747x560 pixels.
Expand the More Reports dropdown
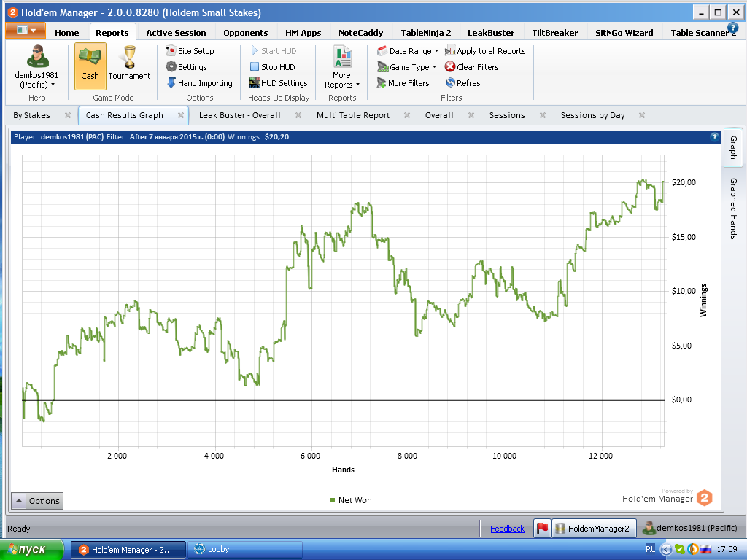pos(342,67)
